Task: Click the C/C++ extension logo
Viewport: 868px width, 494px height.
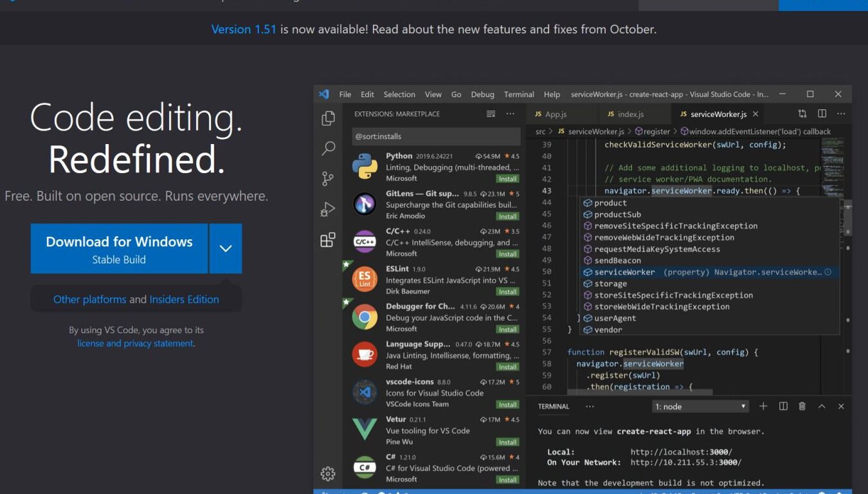Action: tap(365, 242)
